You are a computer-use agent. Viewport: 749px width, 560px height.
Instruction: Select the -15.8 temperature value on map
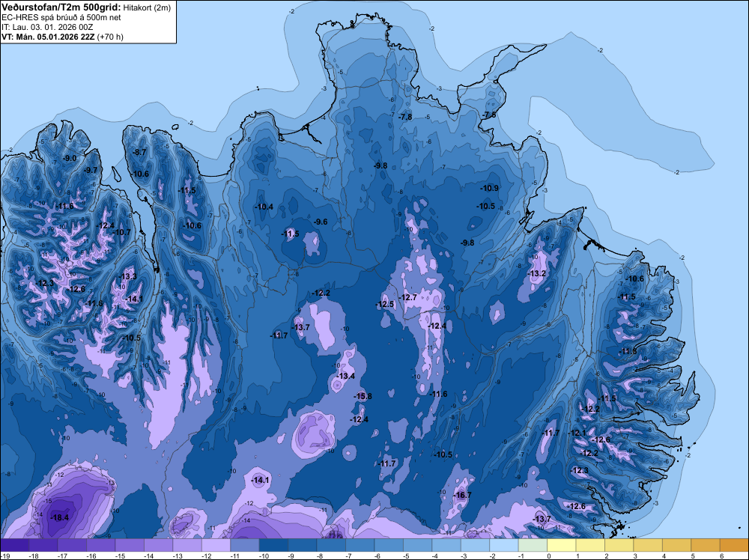(363, 396)
